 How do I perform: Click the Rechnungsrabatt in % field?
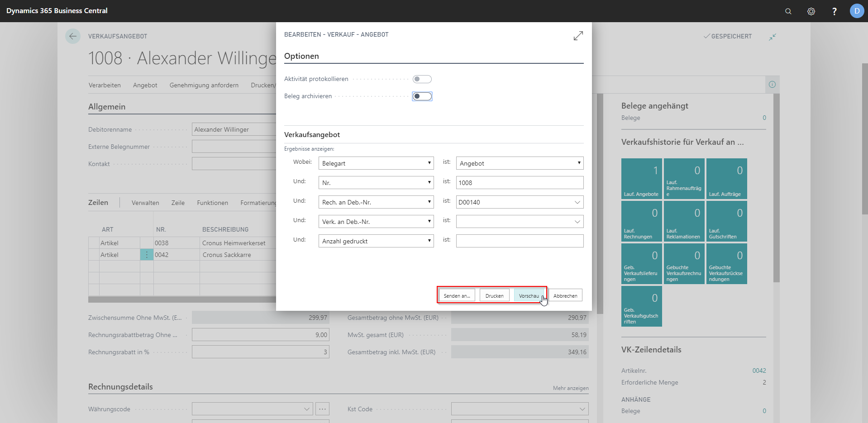click(260, 352)
